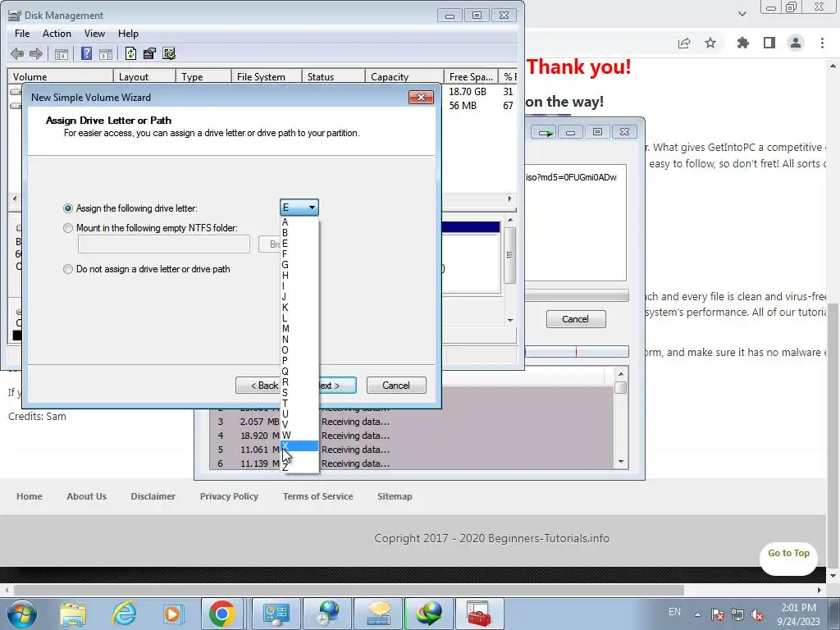Open the Disclaimer footer link
The width and height of the screenshot is (840, 630).
tap(153, 496)
